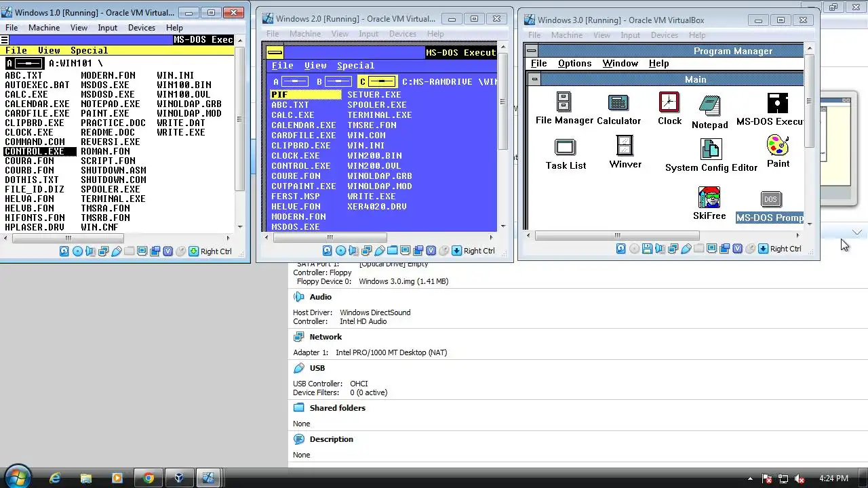
Task: Click keyboard capture arrow in Windows 3.0 status bar
Action: (763, 249)
